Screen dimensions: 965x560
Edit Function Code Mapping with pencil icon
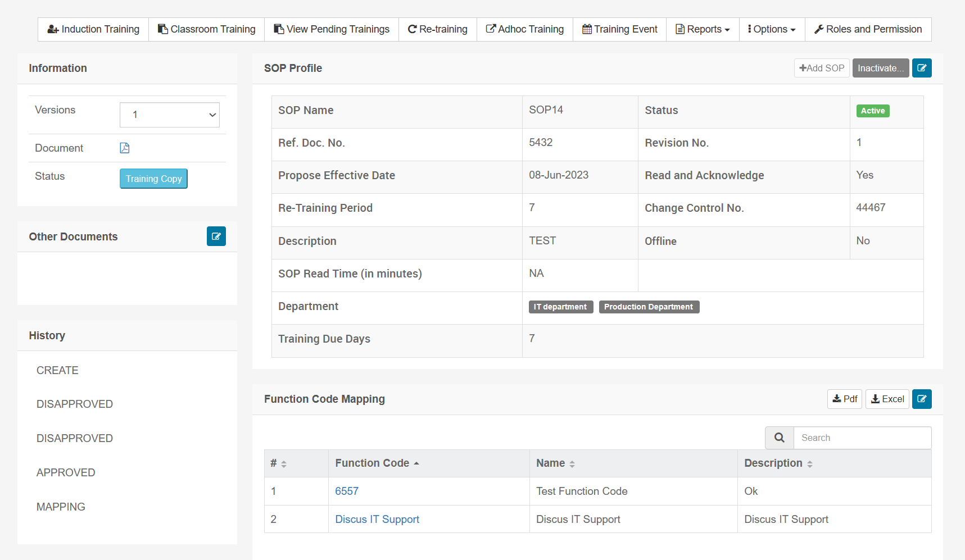(922, 399)
